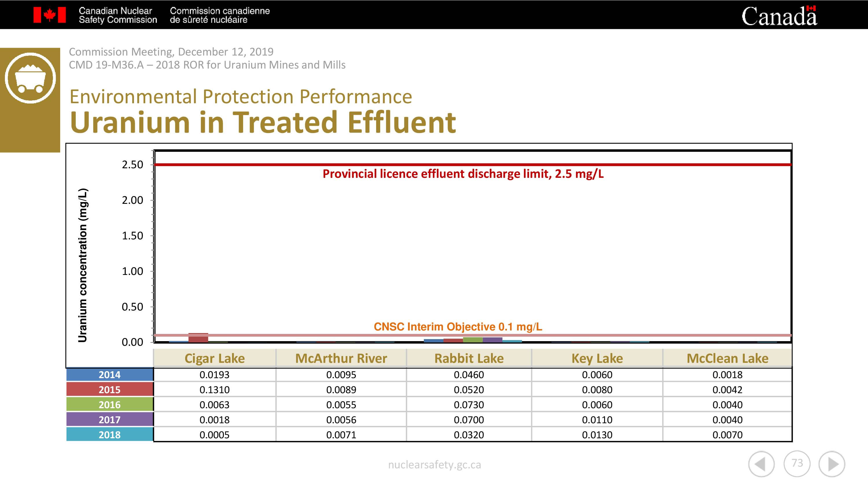
Task: Click the McArthur River column header
Action: [x=341, y=358]
